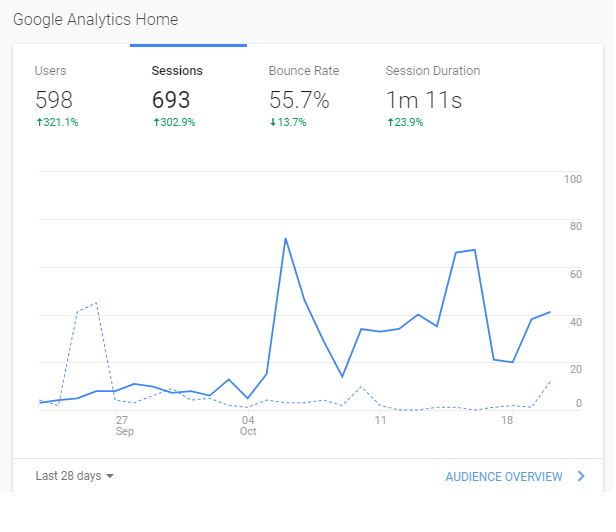This screenshot has height=532, width=616.
Task: Open the Last 28 days dropdown
Action: tap(74, 476)
